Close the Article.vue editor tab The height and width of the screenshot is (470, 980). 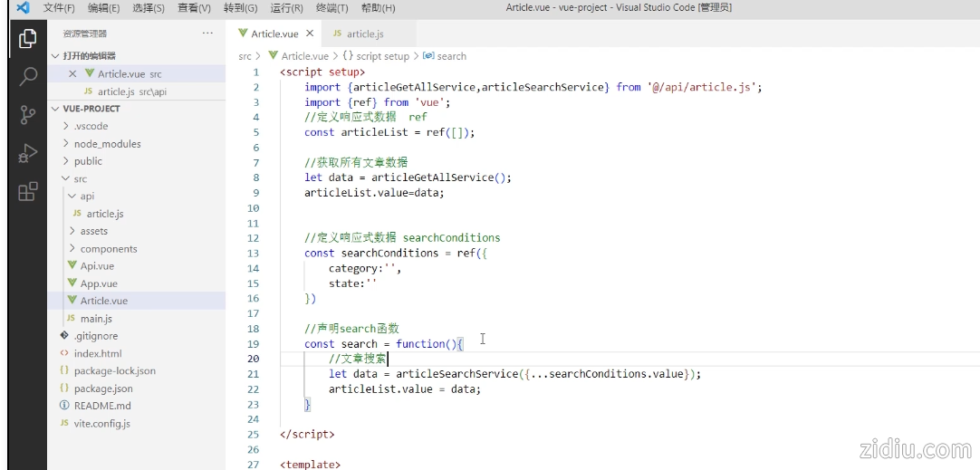309,34
